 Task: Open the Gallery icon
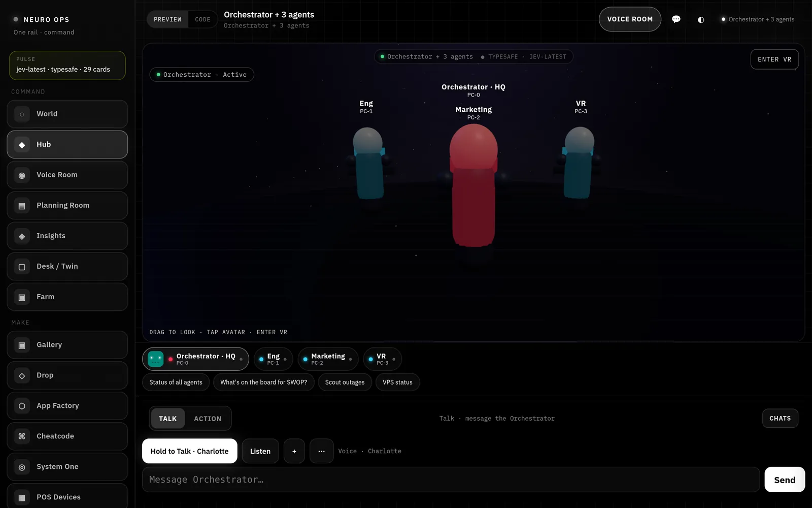(x=22, y=345)
